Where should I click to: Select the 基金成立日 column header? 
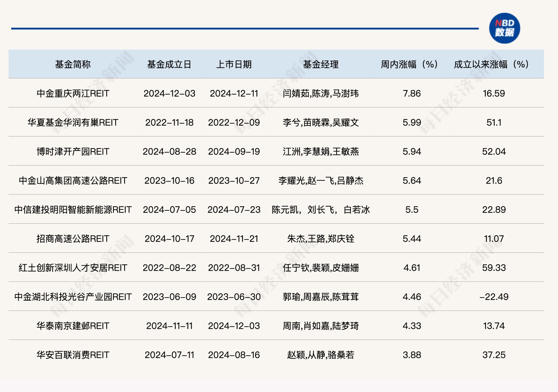click(x=169, y=65)
